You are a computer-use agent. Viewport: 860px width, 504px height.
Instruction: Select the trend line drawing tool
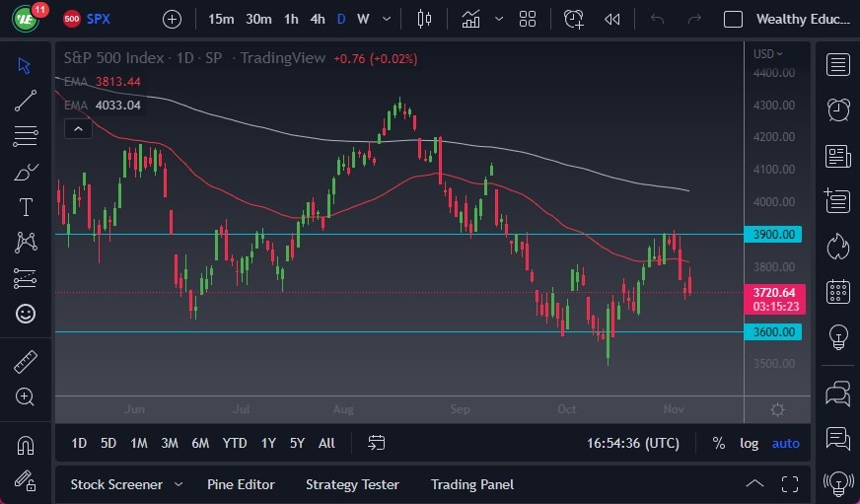click(x=26, y=100)
